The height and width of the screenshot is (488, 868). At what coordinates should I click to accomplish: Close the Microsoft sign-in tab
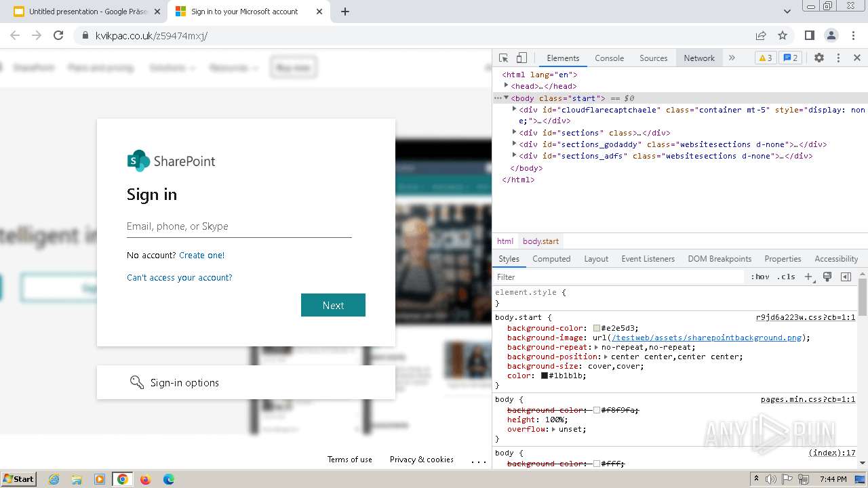click(x=319, y=12)
